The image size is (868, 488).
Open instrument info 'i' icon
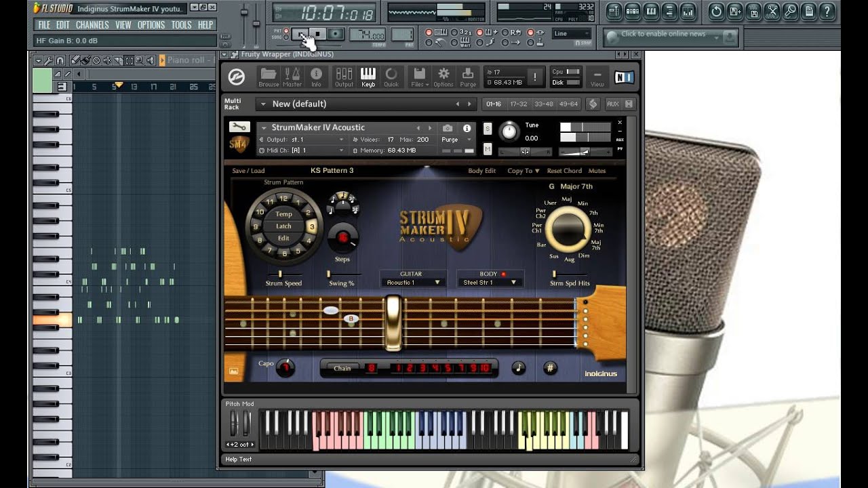pyautogui.click(x=467, y=128)
